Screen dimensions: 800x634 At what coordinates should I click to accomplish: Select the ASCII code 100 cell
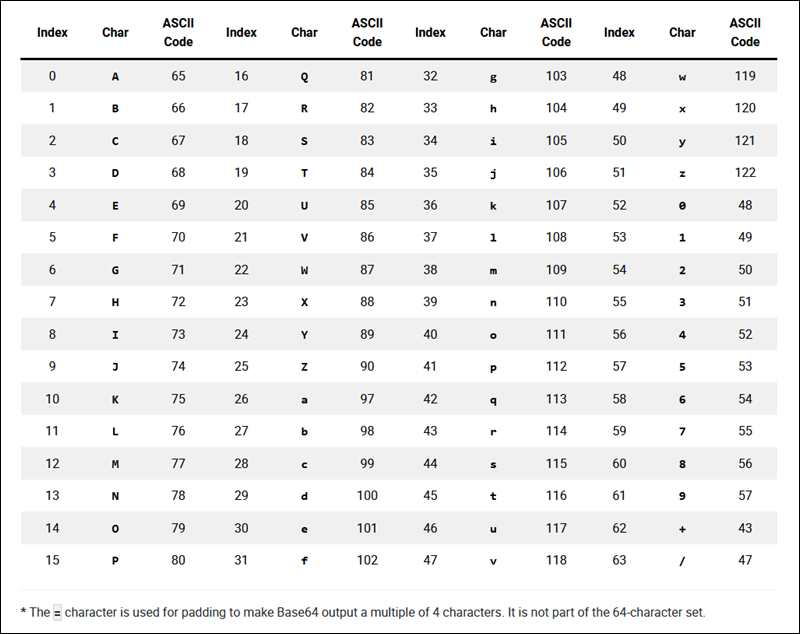[x=367, y=496]
